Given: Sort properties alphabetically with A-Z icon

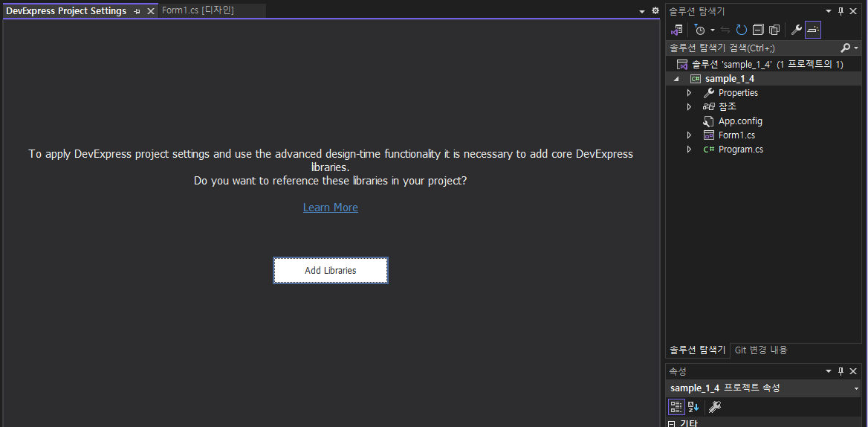Looking at the screenshot, I should pos(693,407).
